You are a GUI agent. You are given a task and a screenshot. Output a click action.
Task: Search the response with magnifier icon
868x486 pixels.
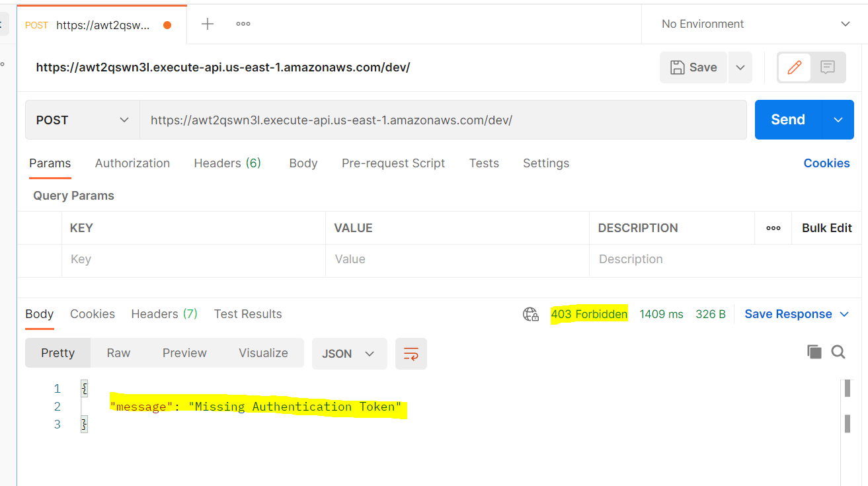coord(838,352)
